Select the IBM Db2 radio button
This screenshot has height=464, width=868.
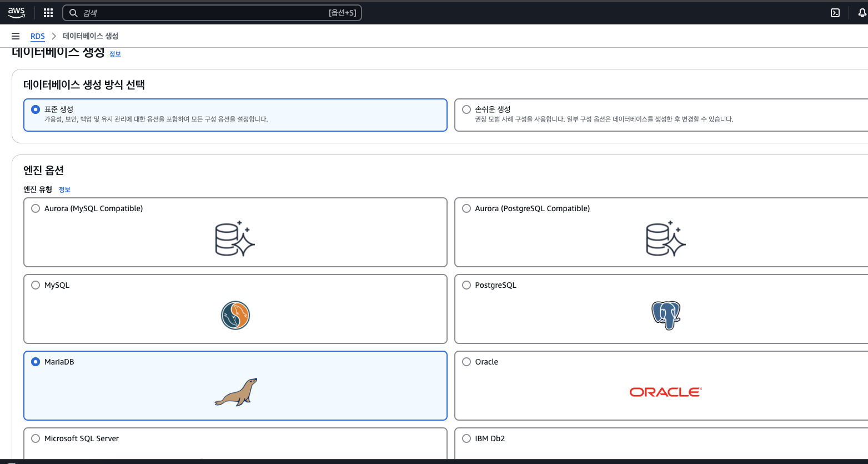466,438
